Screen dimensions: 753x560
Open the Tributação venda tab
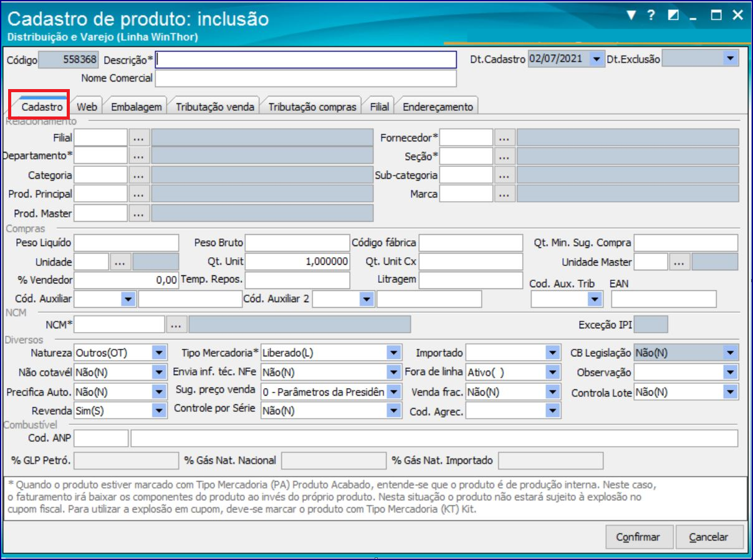pyautogui.click(x=214, y=107)
